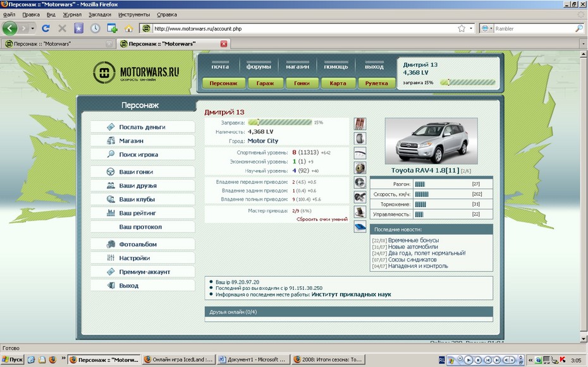Click the Фотоальбом camera icon
Image resolution: width=588 pixels, height=367 pixels.
(111, 244)
